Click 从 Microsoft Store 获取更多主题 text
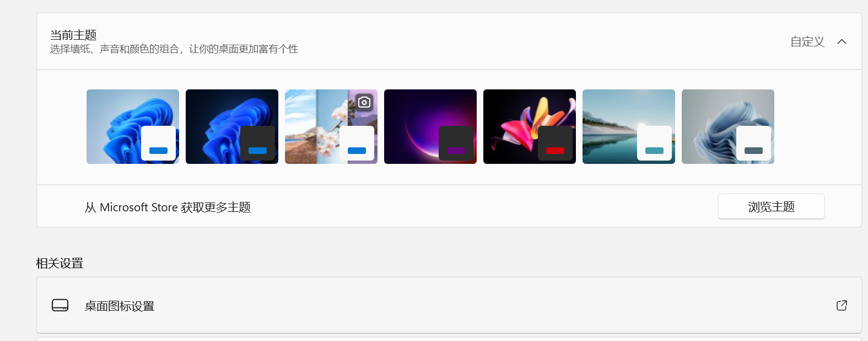868x341 pixels. click(168, 207)
